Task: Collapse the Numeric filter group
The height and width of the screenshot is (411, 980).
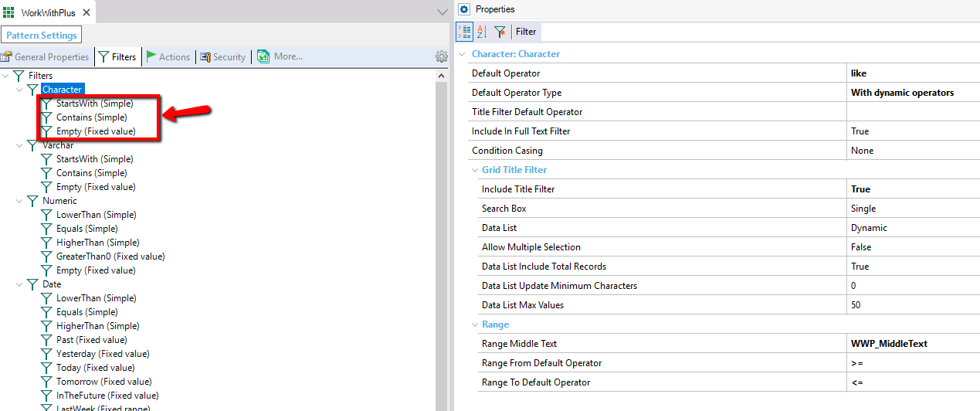Action: click(x=19, y=201)
